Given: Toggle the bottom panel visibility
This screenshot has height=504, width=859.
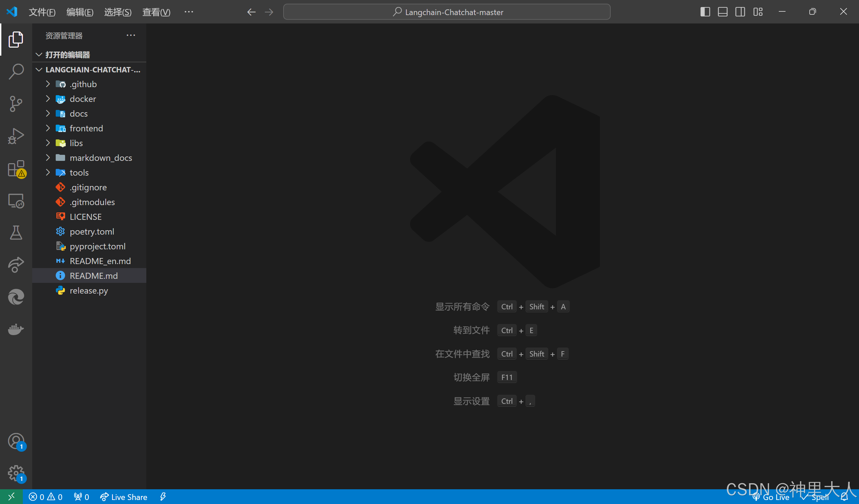Looking at the screenshot, I should pos(722,12).
